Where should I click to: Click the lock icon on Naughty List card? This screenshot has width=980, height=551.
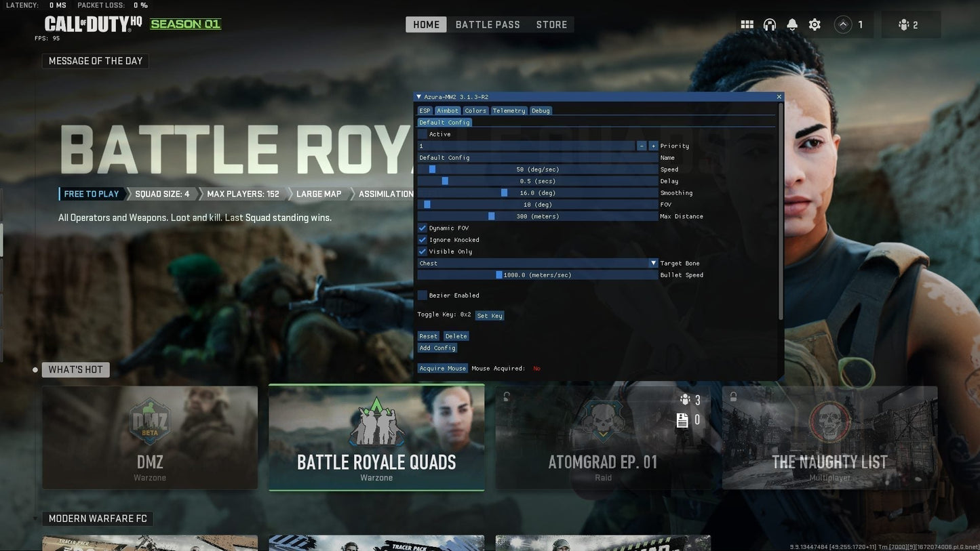(733, 396)
